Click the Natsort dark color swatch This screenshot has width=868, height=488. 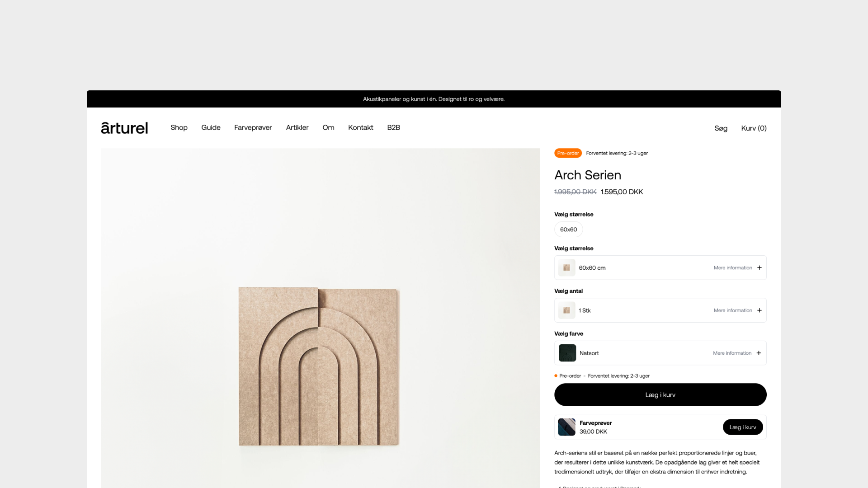tap(567, 353)
